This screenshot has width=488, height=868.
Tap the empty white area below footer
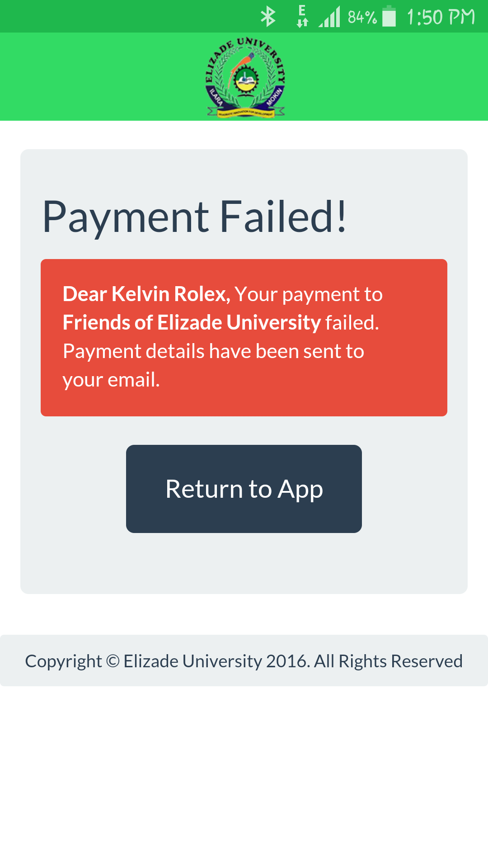point(244,777)
